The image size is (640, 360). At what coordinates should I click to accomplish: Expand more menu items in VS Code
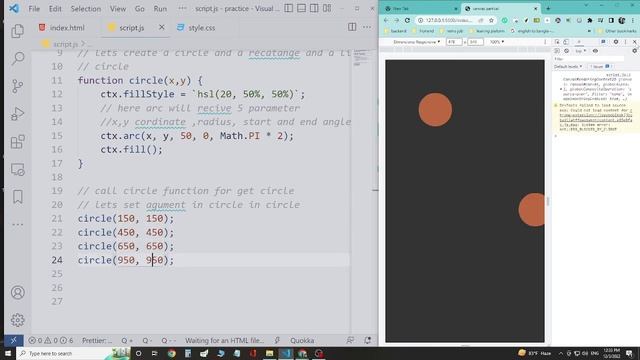pos(182,8)
